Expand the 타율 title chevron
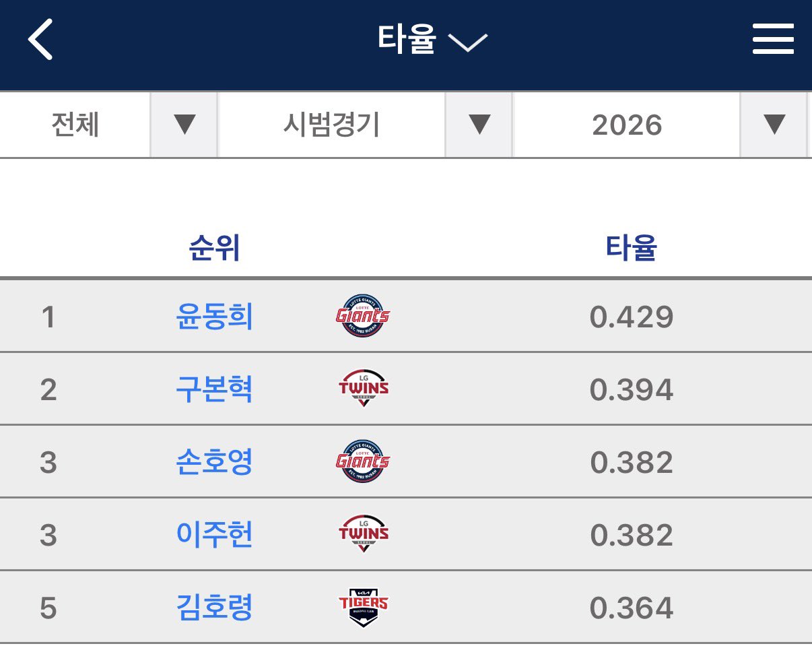Viewport: 812px width, 646px height. tap(467, 42)
